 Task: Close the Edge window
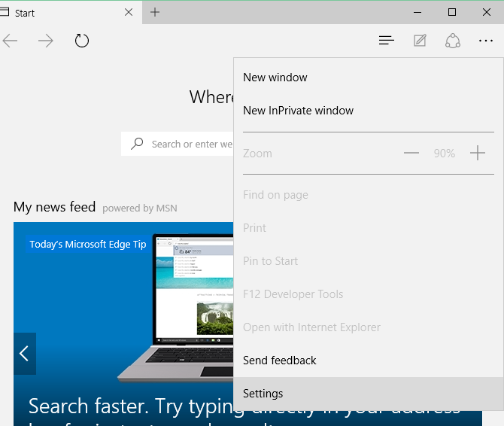point(486,12)
